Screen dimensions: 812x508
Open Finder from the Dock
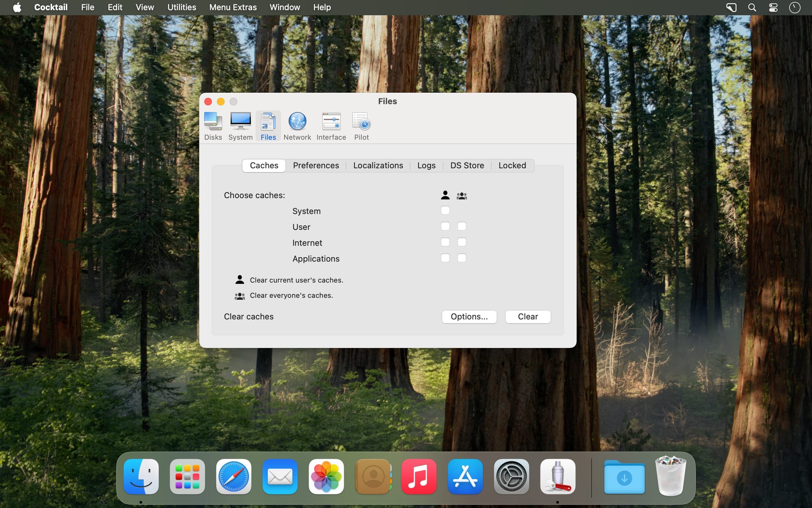[141, 477]
